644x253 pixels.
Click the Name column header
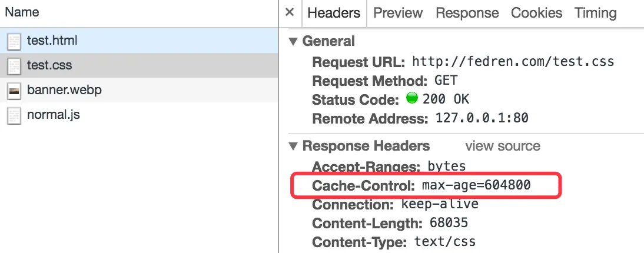22,12
